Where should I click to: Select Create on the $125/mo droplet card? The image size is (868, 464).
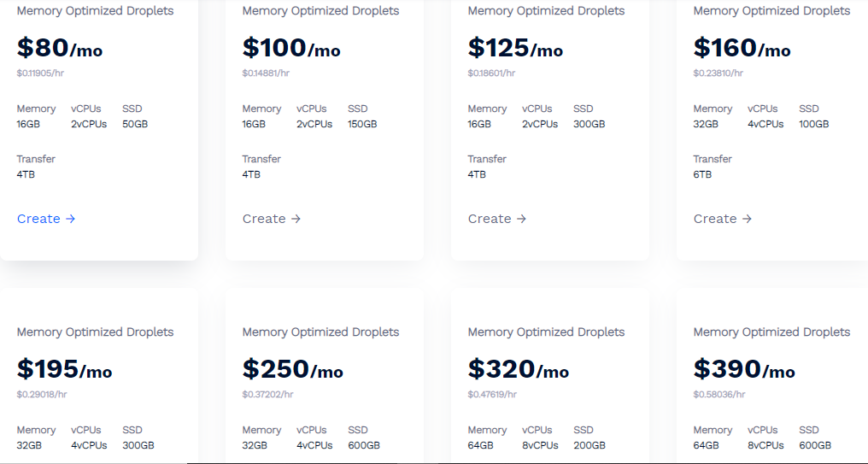(497, 219)
